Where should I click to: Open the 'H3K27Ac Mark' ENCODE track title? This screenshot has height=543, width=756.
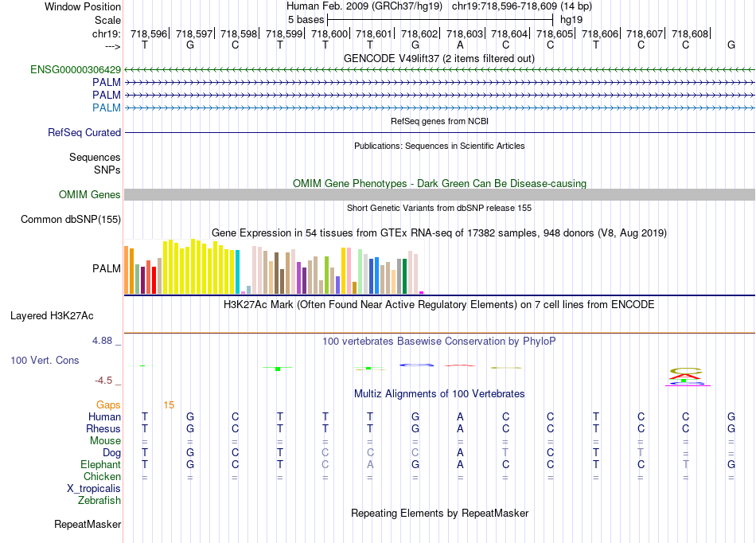[x=439, y=305]
